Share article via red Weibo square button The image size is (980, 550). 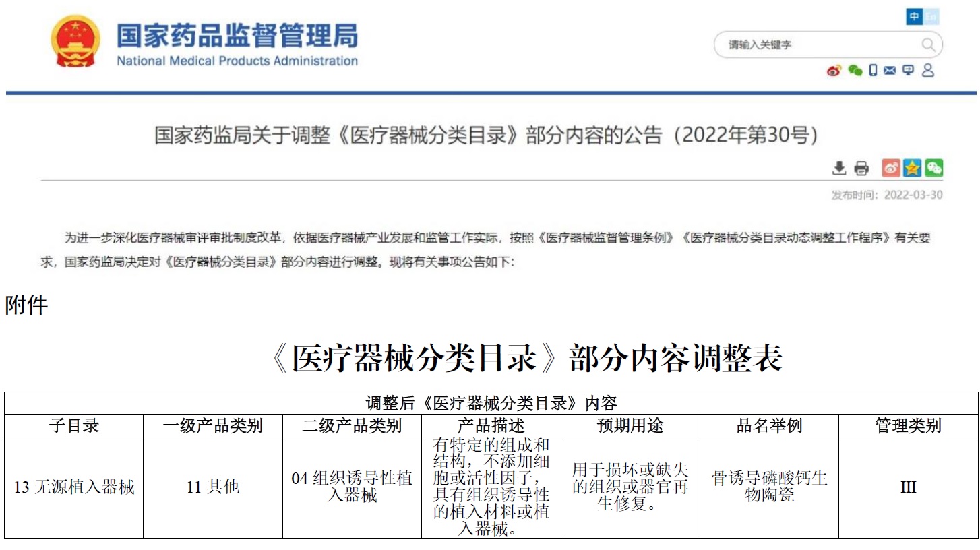coord(891,168)
